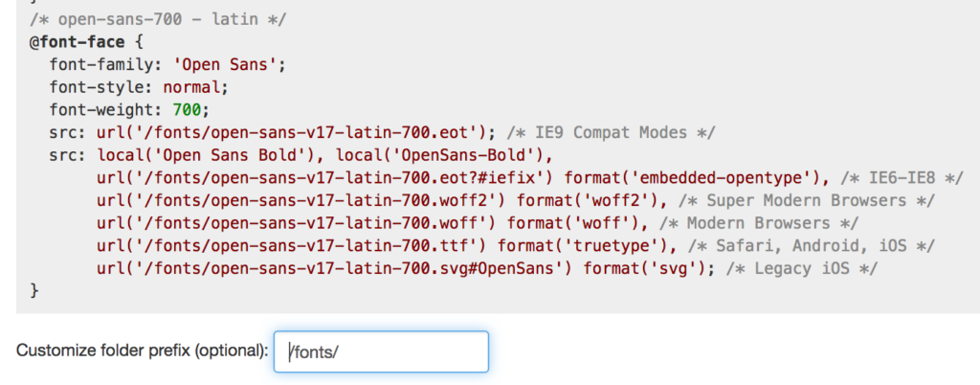Image resolution: width=980 pixels, height=385 pixels.
Task: Click the font-weight value 700
Action: [186, 109]
